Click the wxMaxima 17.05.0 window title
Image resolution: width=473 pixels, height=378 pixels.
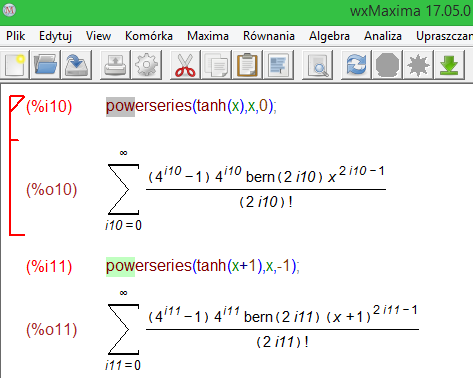point(411,11)
